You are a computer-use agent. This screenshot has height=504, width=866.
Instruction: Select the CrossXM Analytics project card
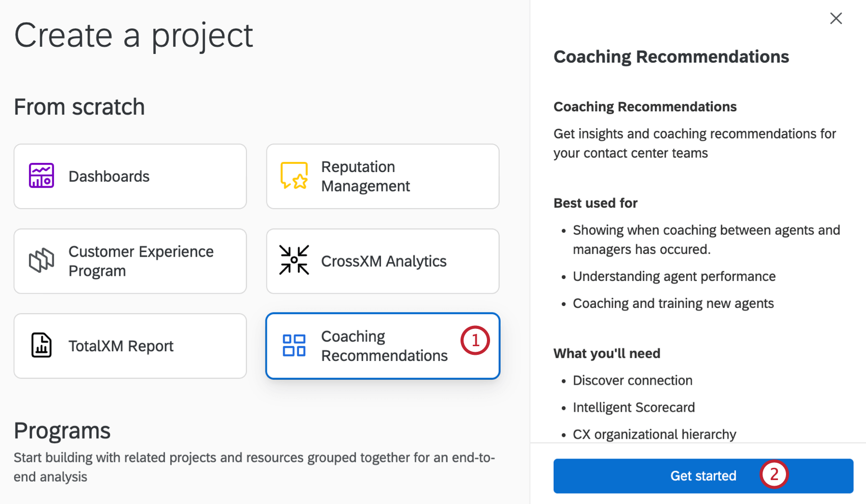tap(383, 261)
